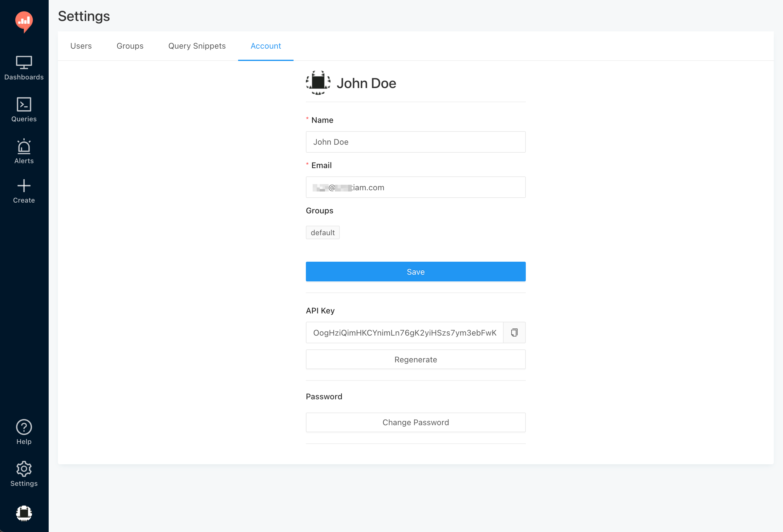The height and width of the screenshot is (532, 783).
Task: Open Dashboards from the sidebar
Action: [x=24, y=68]
